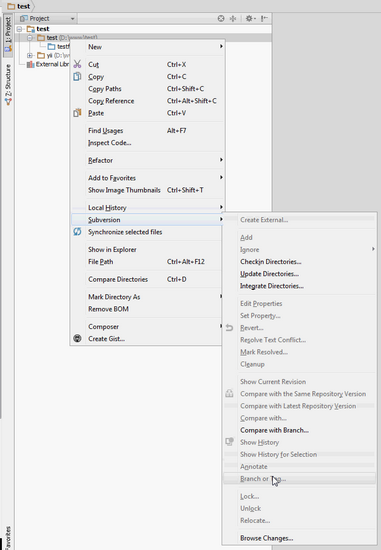The height and width of the screenshot is (550, 381).
Task: Choose Show History for Selection
Action: coord(279,454)
